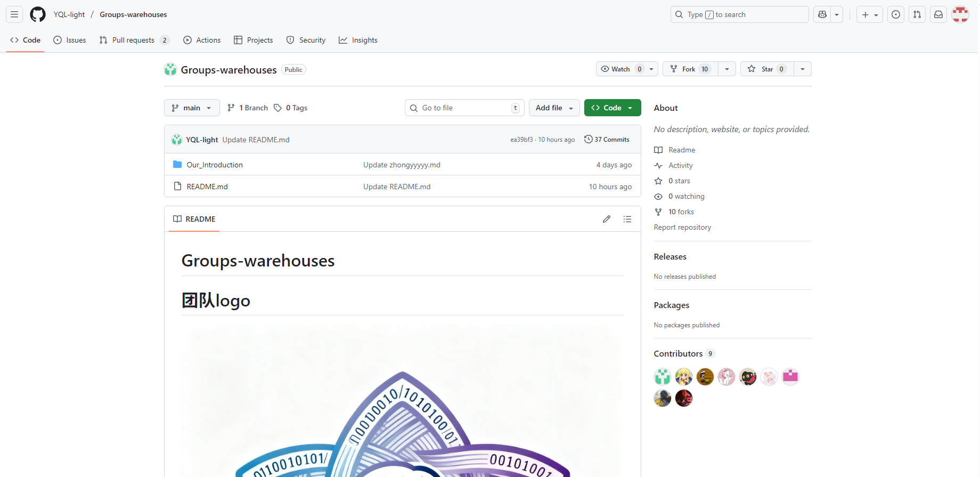Screen dimensions: 980x477
Task: Open the Contributors 9 heading link
Action: (x=684, y=353)
